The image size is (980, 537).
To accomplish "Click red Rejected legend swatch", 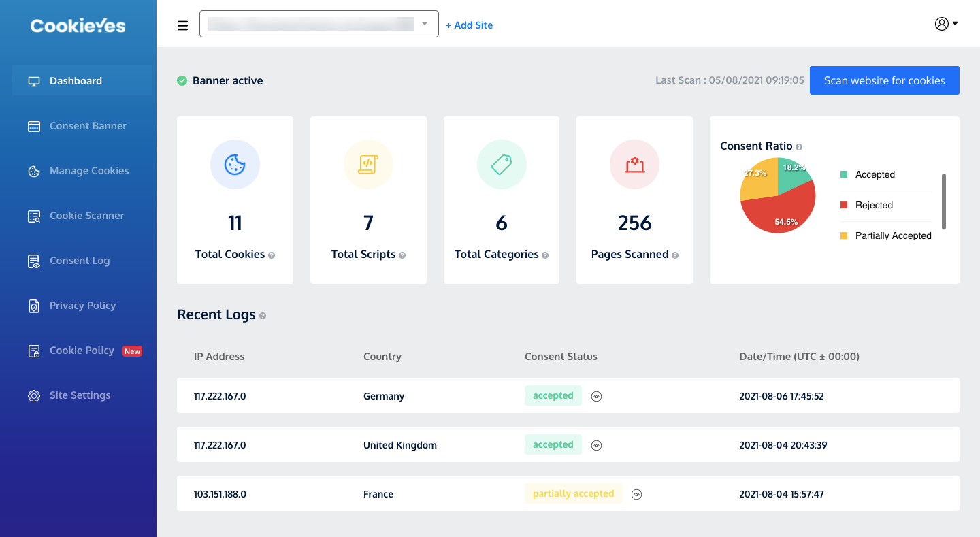I will 844,205.
